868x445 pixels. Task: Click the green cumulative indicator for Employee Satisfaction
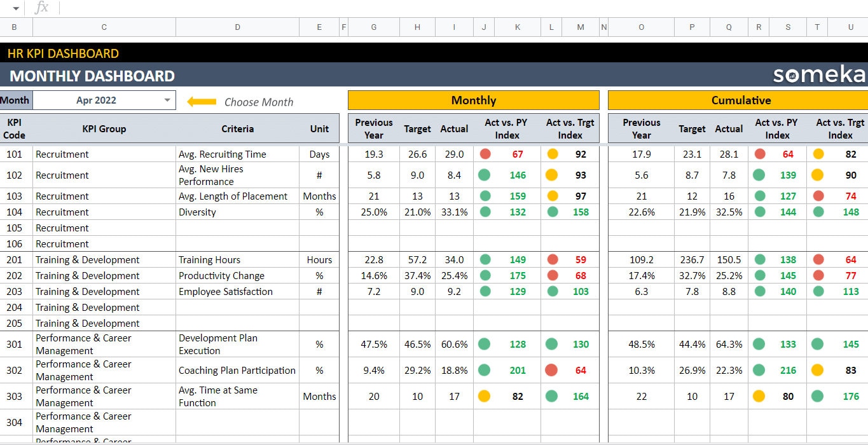point(759,291)
